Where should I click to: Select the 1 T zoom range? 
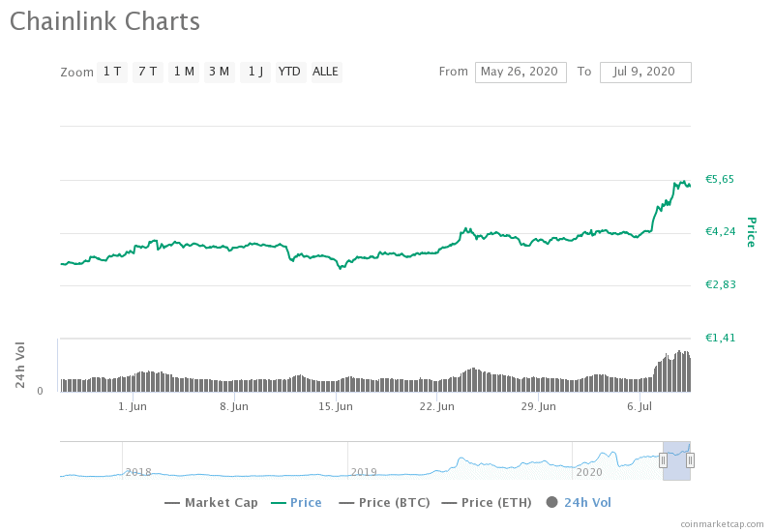pos(112,72)
